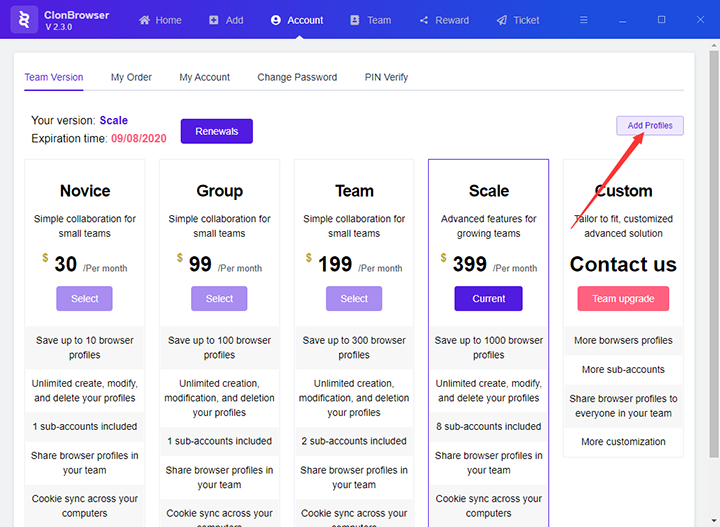Click the ClonBrowser logo icon
The height and width of the screenshot is (527, 720).
coord(24,20)
